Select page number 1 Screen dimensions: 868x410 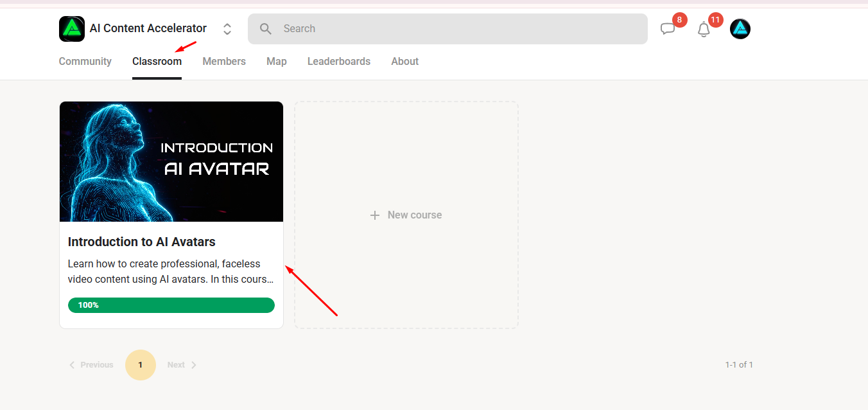click(140, 364)
